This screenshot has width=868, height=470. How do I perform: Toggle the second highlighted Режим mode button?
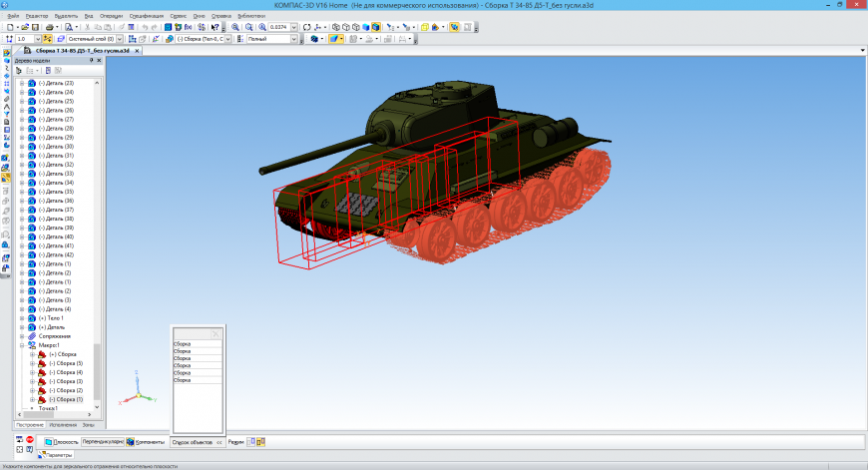260,442
